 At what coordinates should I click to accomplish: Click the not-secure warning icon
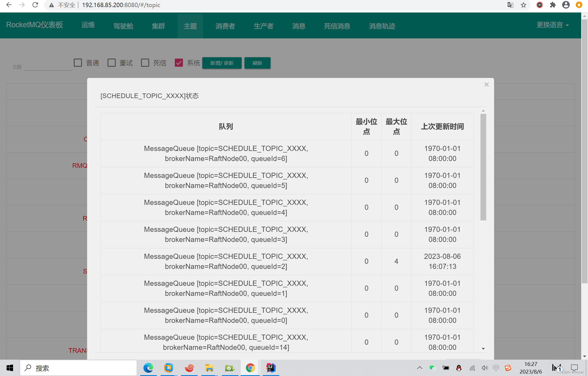coord(51,5)
